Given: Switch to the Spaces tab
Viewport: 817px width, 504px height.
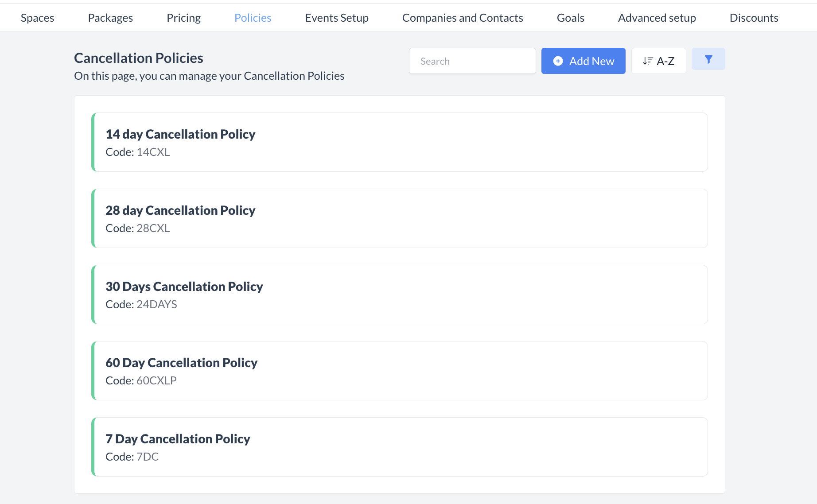Looking at the screenshot, I should point(37,18).
